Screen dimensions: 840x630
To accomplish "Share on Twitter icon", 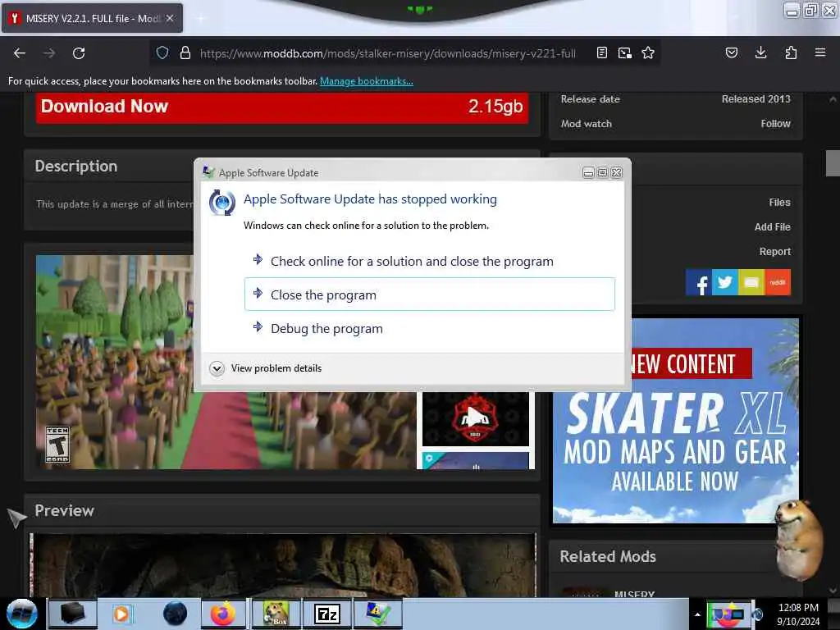I will click(725, 282).
